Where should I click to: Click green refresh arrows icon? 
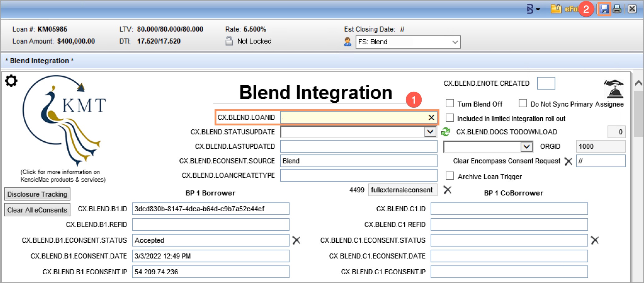(446, 132)
